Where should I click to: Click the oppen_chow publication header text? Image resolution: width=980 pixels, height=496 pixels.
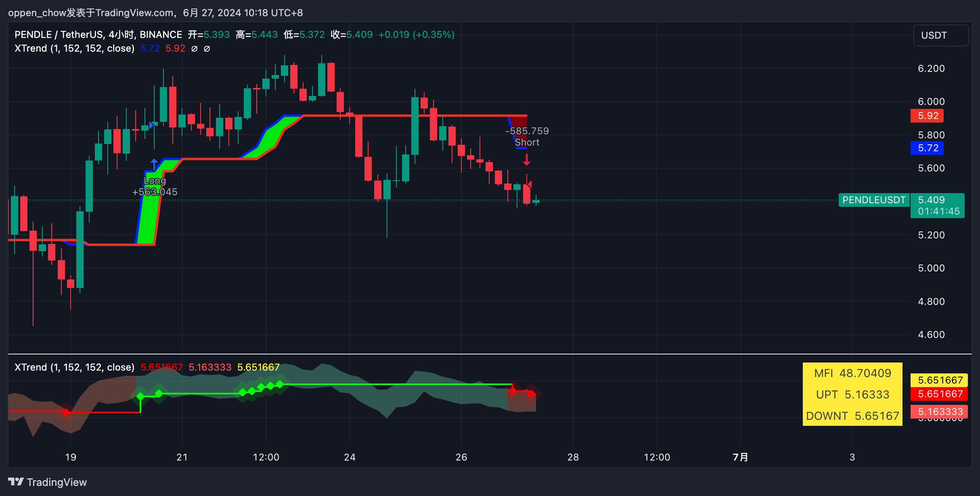pos(155,13)
